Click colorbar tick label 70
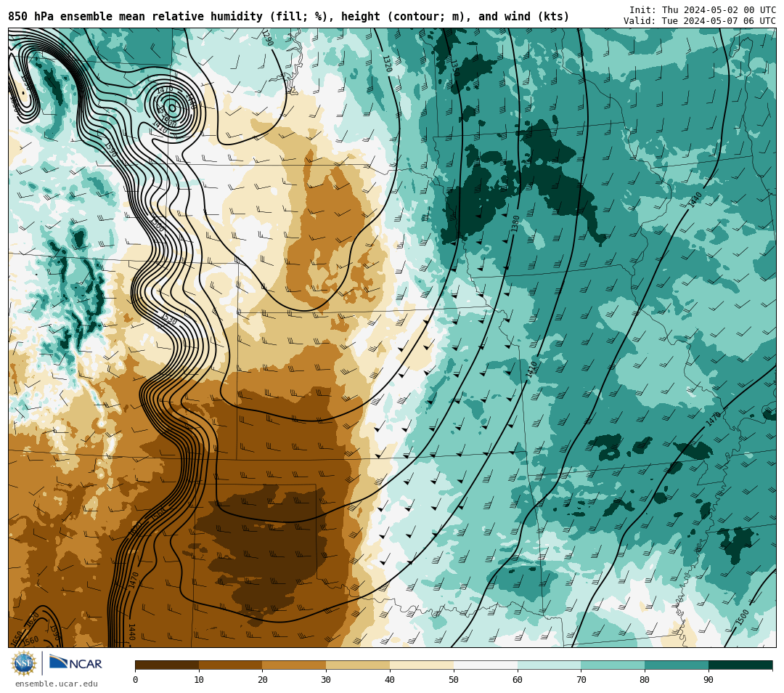This screenshot has height=693, width=784. click(581, 679)
